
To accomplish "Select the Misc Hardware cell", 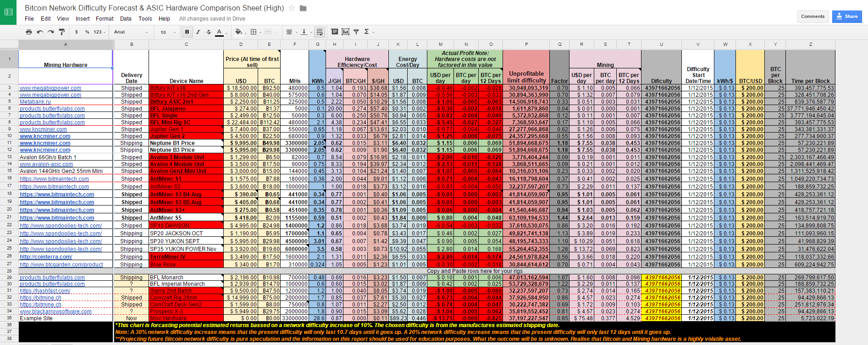I will click(186, 318).
